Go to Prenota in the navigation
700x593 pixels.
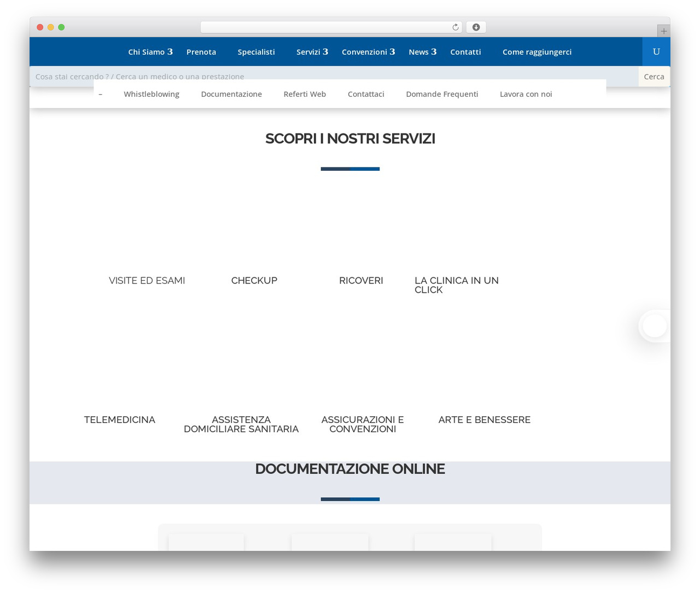pos(201,52)
